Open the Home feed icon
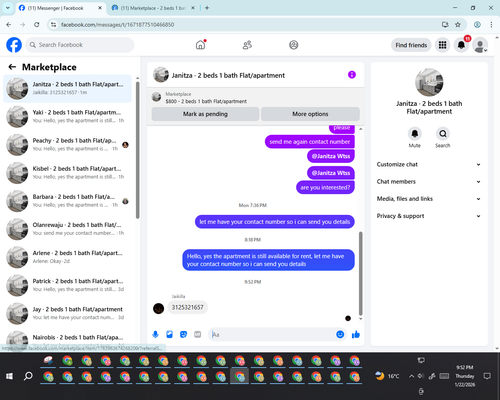 coord(200,45)
